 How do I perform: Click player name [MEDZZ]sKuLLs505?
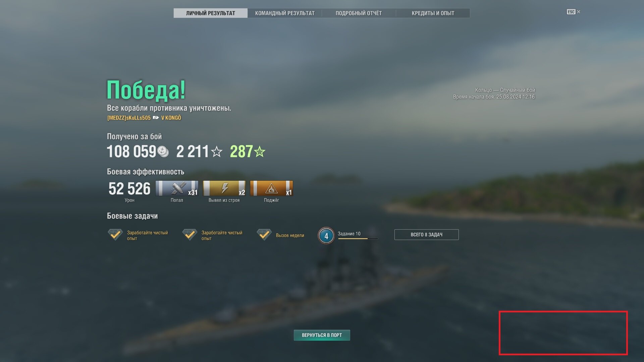[x=129, y=118]
